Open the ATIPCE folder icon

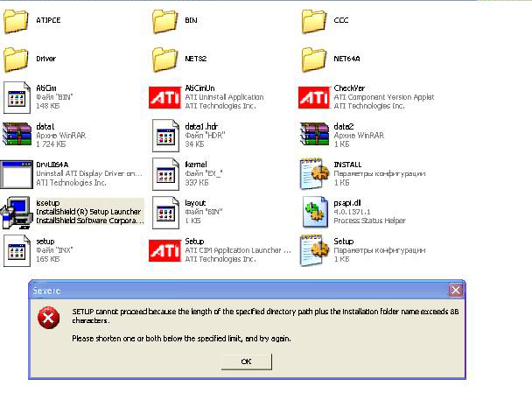point(16,21)
